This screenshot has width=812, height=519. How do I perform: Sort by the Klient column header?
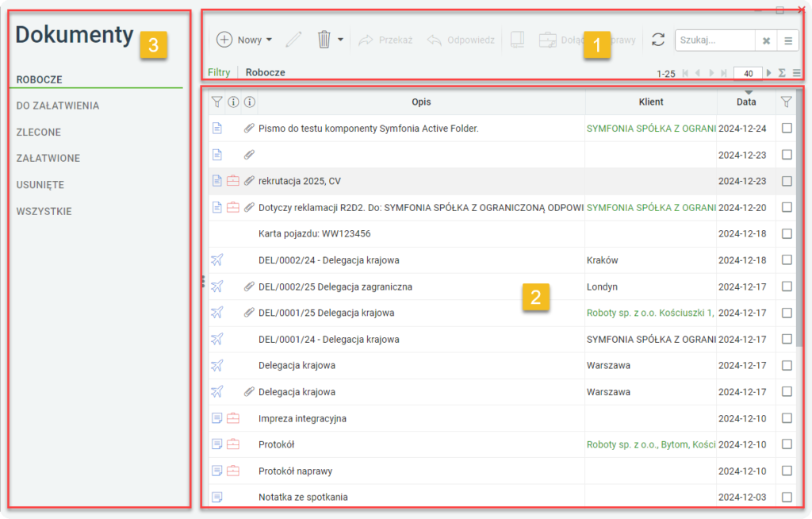[x=651, y=102]
